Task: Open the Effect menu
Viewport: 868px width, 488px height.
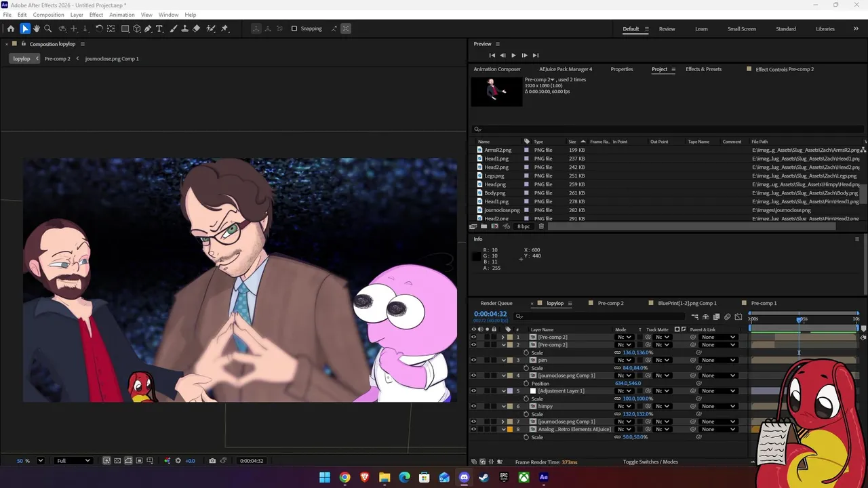Action: pyautogui.click(x=96, y=15)
